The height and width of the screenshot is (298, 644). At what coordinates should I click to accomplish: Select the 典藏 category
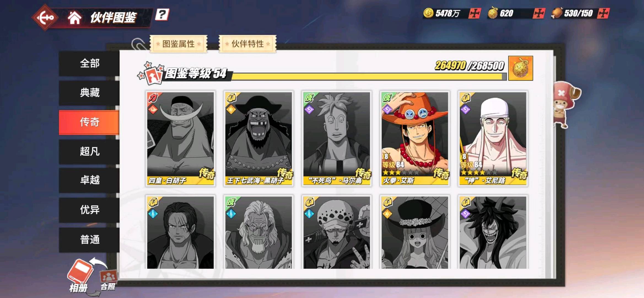(x=89, y=93)
